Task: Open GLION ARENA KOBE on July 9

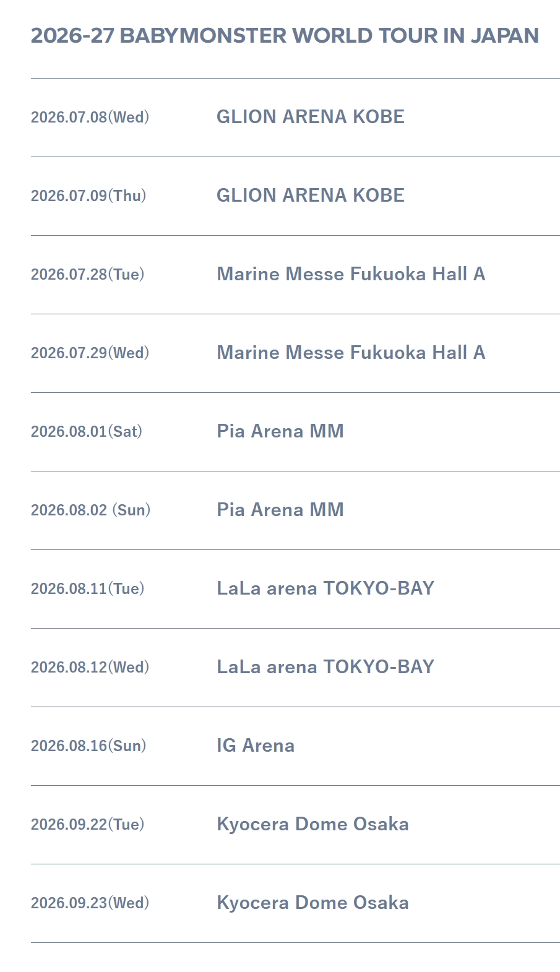Action: click(310, 196)
